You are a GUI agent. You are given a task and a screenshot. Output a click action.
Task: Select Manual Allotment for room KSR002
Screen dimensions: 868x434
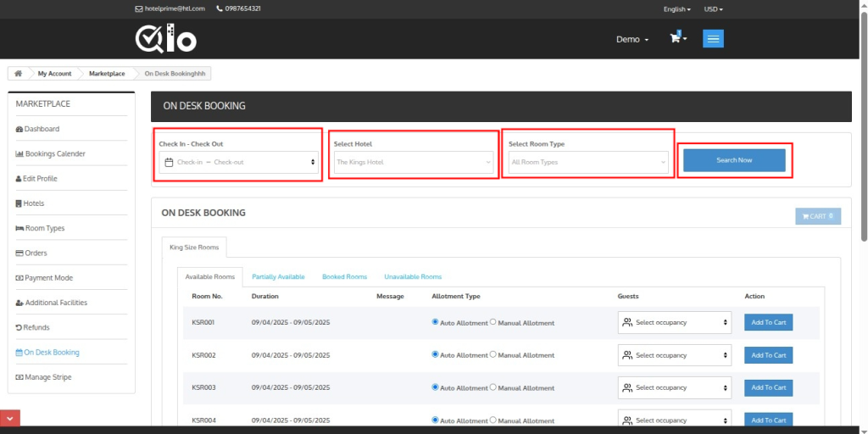tap(493, 354)
